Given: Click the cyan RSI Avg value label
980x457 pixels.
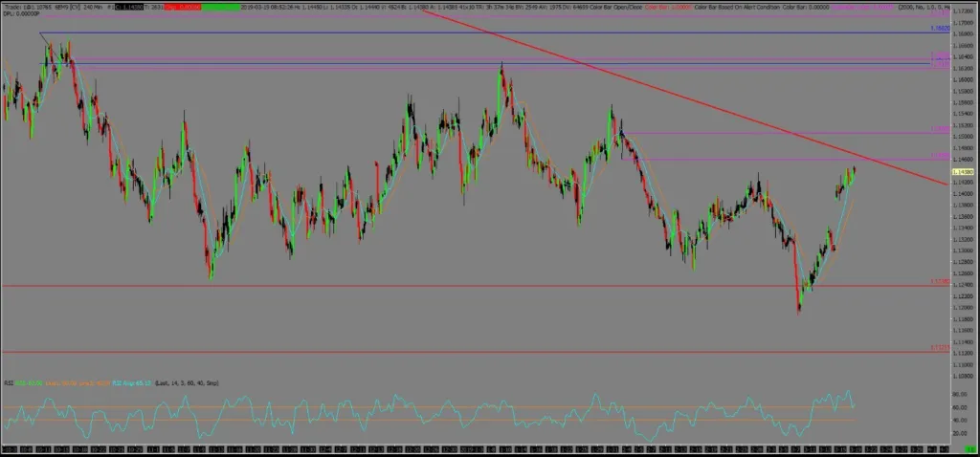Looking at the screenshot, I should tap(130, 382).
